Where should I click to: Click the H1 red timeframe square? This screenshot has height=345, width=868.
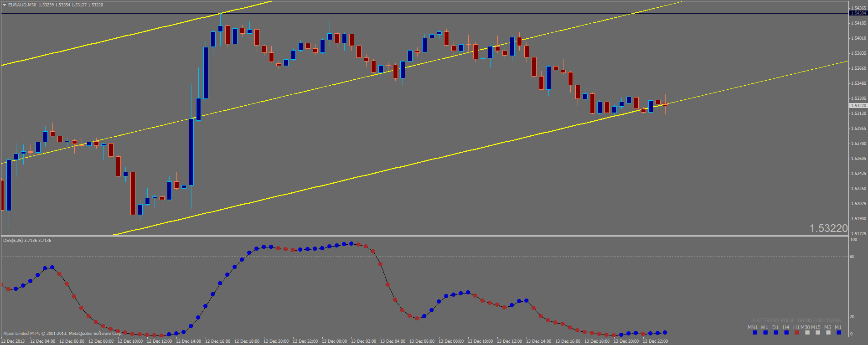797,333
